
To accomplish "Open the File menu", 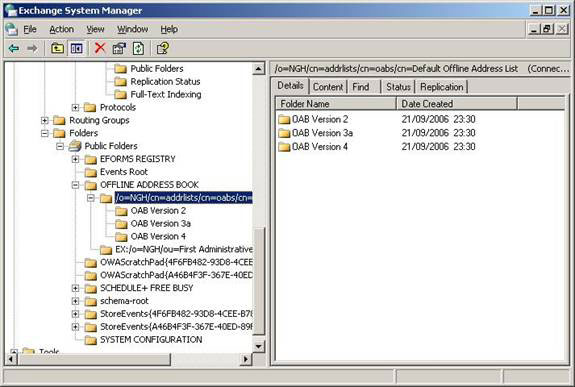I will (30, 29).
